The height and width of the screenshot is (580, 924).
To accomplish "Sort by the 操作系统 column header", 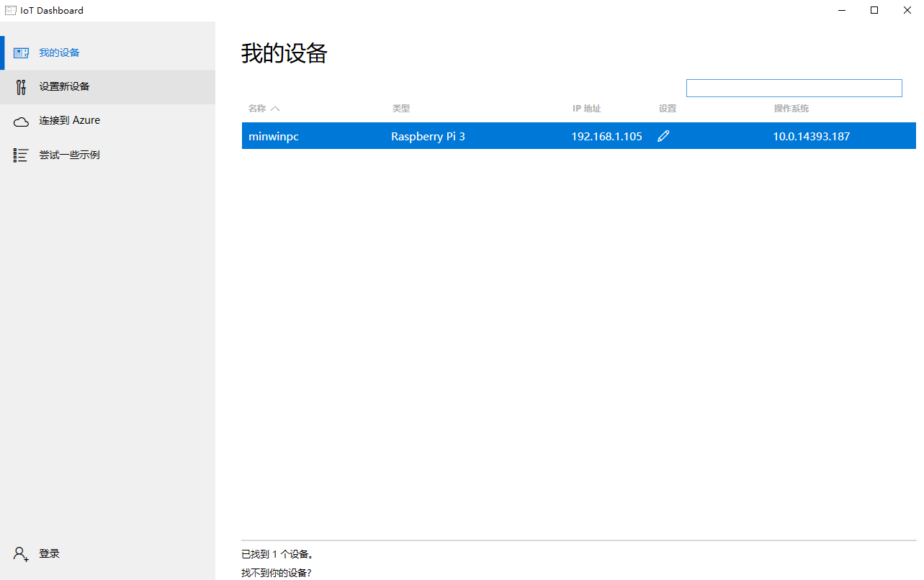I will click(791, 109).
